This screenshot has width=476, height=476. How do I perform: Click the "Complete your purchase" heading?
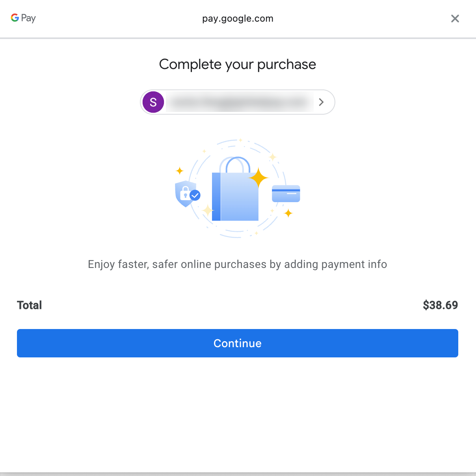[x=237, y=64]
